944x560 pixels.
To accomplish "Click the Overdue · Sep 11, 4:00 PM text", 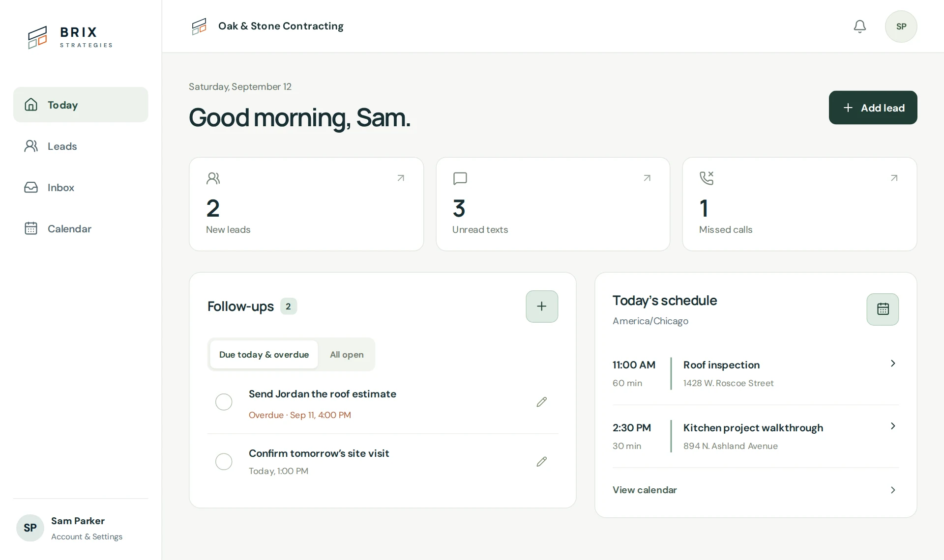I will point(300,415).
